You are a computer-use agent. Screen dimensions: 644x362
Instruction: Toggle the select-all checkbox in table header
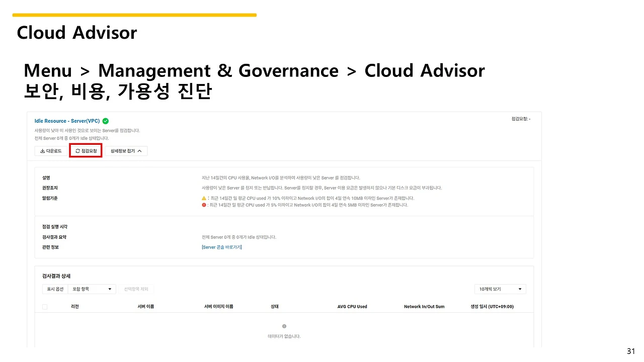[x=45, y=307]
